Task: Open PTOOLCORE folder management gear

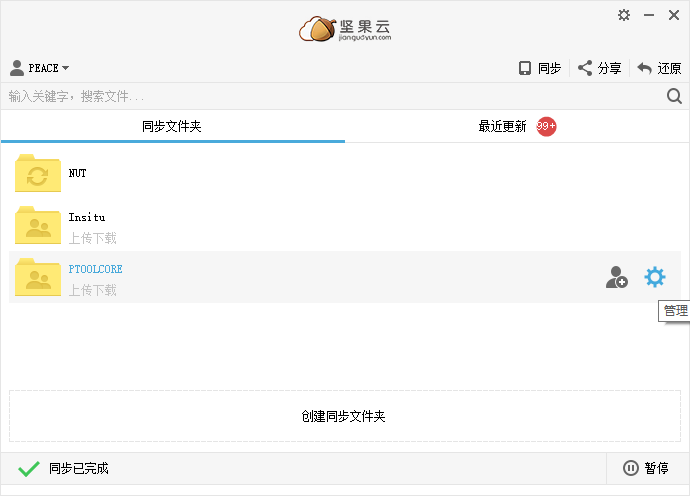Action: [x=654, y=277]
